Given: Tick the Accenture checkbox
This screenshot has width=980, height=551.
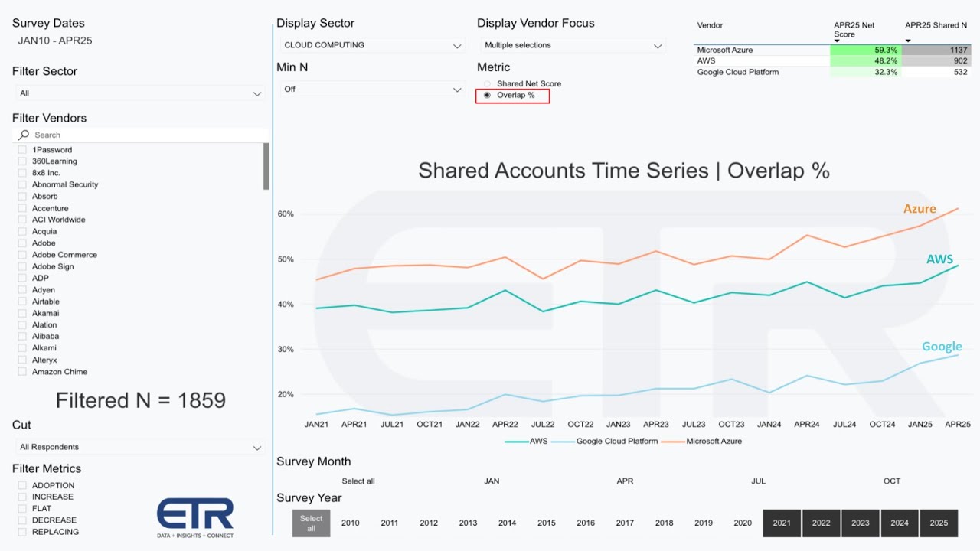Looking at the screenshot, I should (x=23, y=208).
